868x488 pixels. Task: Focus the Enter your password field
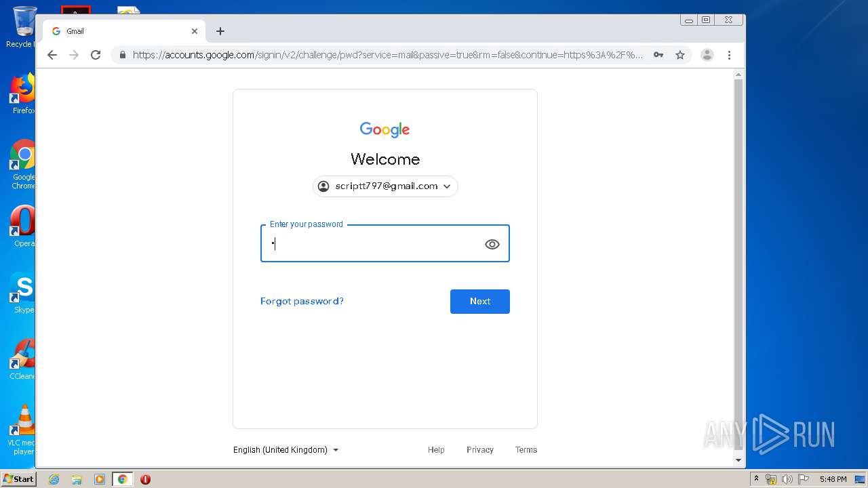[x=385, y=243]
